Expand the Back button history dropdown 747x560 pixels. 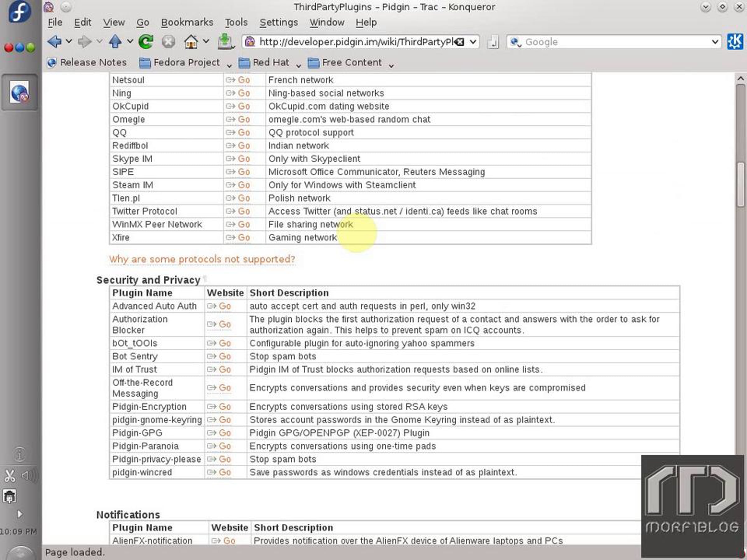coord(69,41)
